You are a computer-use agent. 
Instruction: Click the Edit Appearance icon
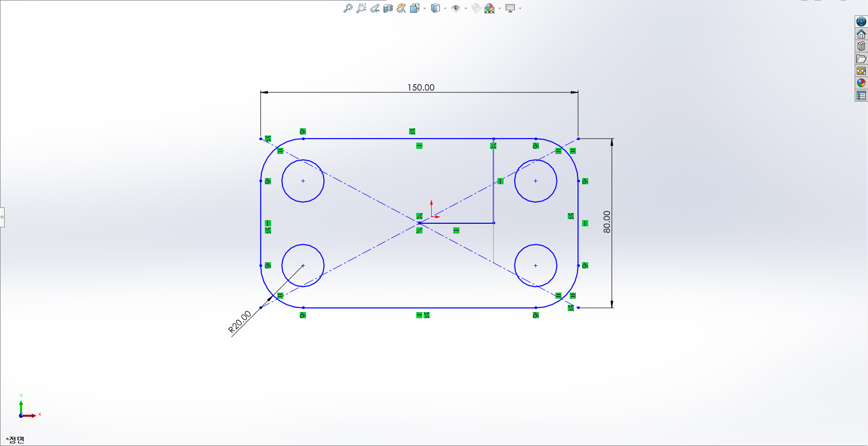[476, 8]
